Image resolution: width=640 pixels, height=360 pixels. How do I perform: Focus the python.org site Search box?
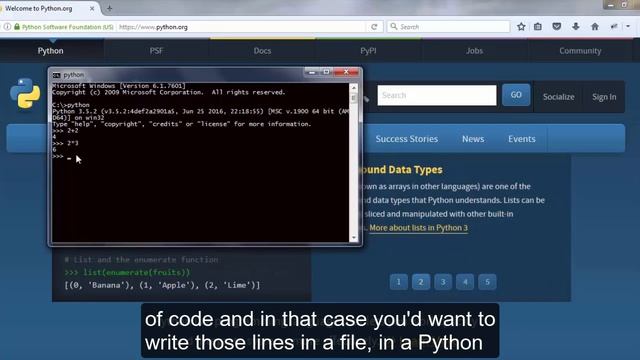(437, 96)
